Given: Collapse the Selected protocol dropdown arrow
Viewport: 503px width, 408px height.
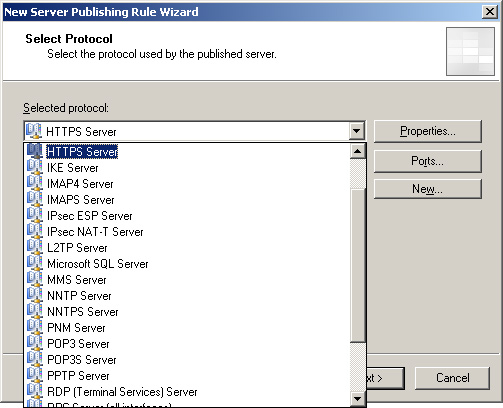Looking at the screenshot, I should (x=357, y=131).
